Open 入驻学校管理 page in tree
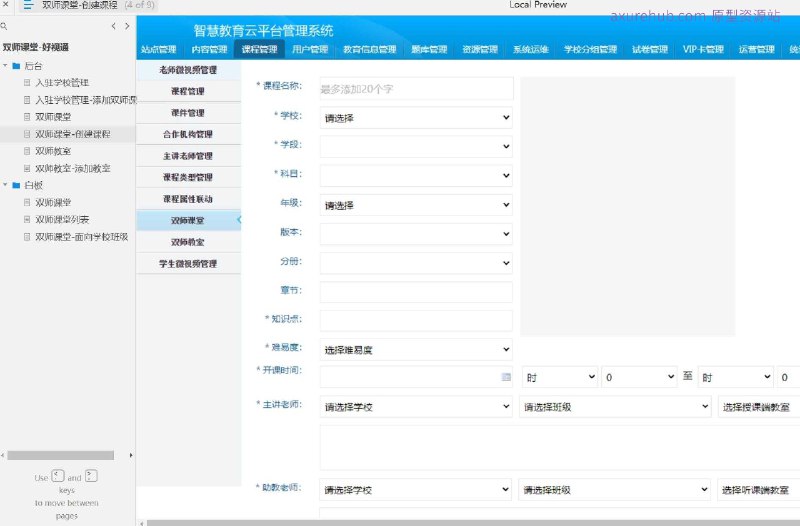 point(62,83)
